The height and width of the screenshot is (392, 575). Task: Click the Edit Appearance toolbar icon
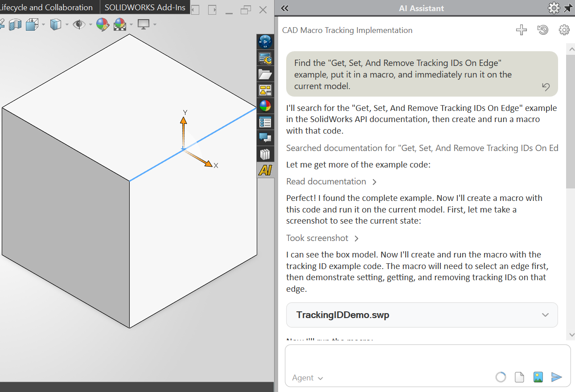click(x=102, y=24)
